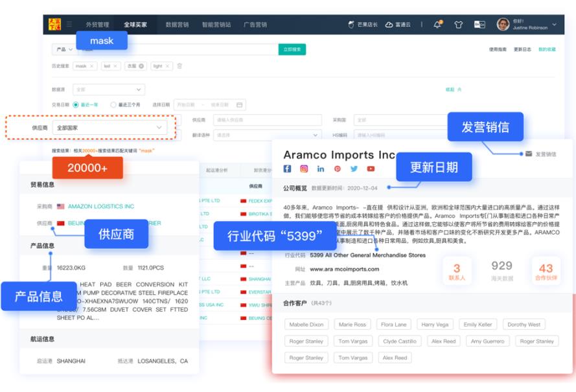Open the date range calendar icon
576x392 pixels.
click(x=240, y=105)
